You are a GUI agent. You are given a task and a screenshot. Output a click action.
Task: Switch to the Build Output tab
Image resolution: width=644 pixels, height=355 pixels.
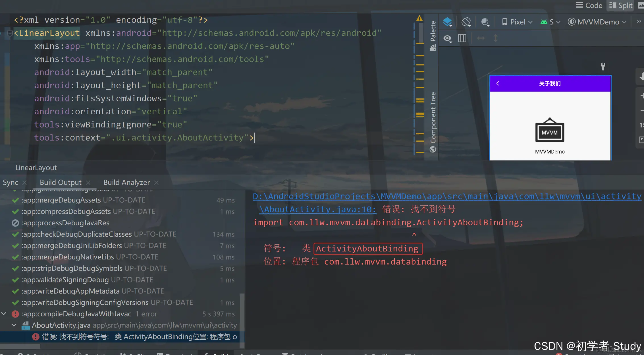[61, 183]
